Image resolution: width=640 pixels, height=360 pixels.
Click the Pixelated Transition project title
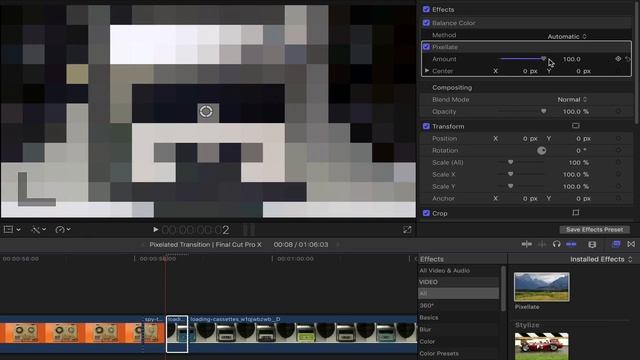click(205, 244)
